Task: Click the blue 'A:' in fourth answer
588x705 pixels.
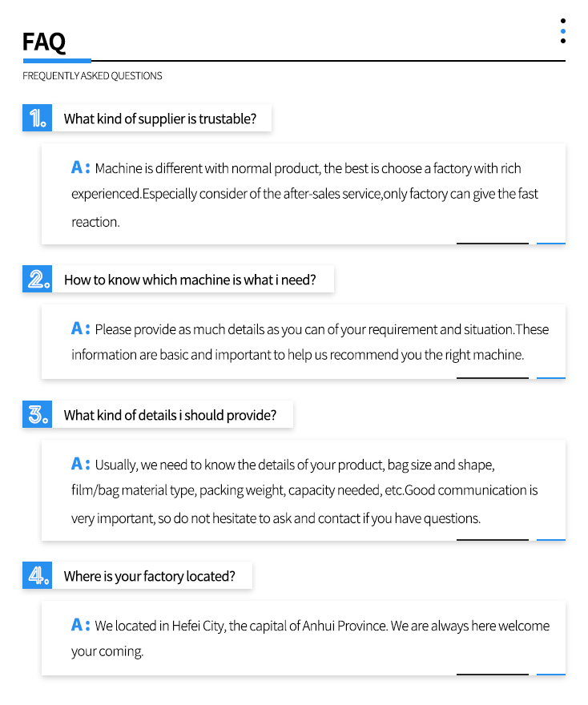Action: 80,625
